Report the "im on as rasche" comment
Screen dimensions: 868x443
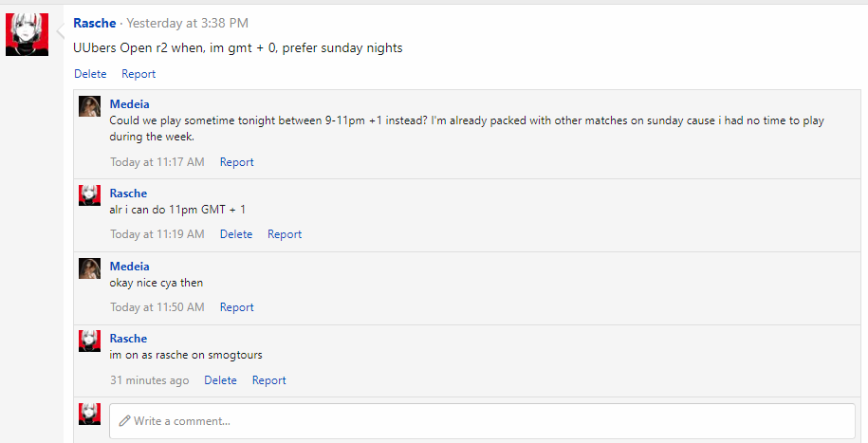click(268, 380)
